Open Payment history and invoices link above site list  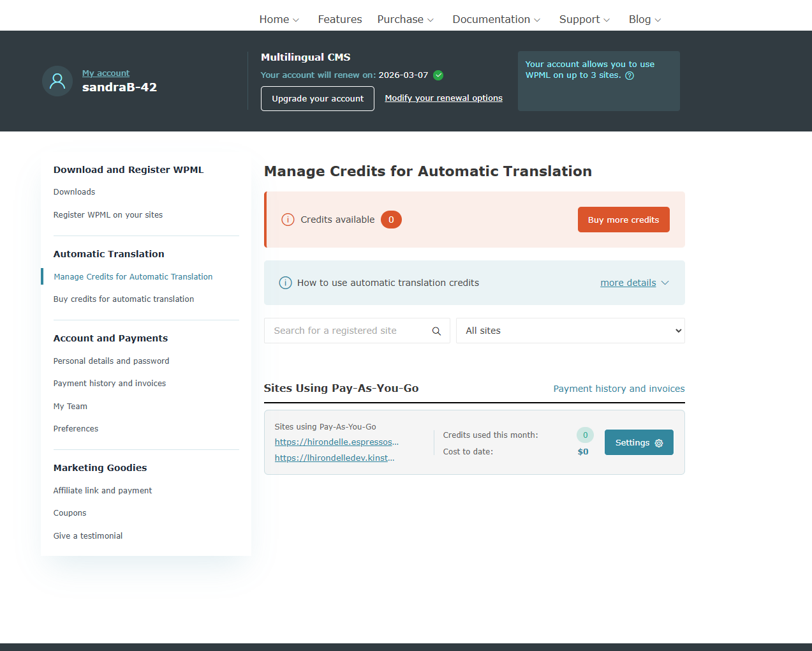tap(619, 389)
